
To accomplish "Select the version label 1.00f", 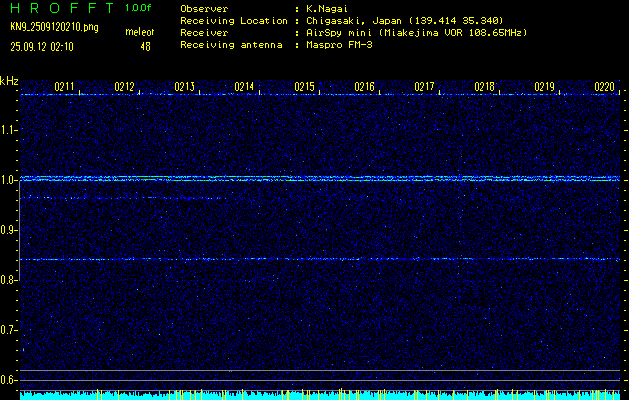I will 138,8.
